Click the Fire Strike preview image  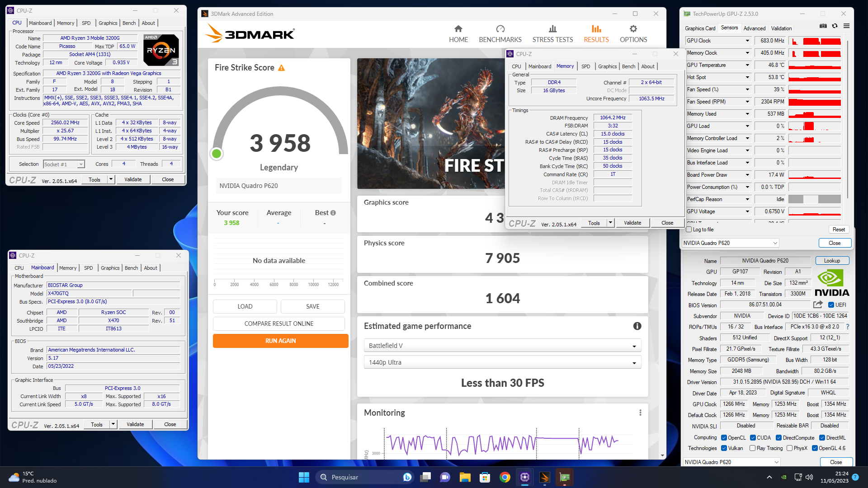click(430, 123)
